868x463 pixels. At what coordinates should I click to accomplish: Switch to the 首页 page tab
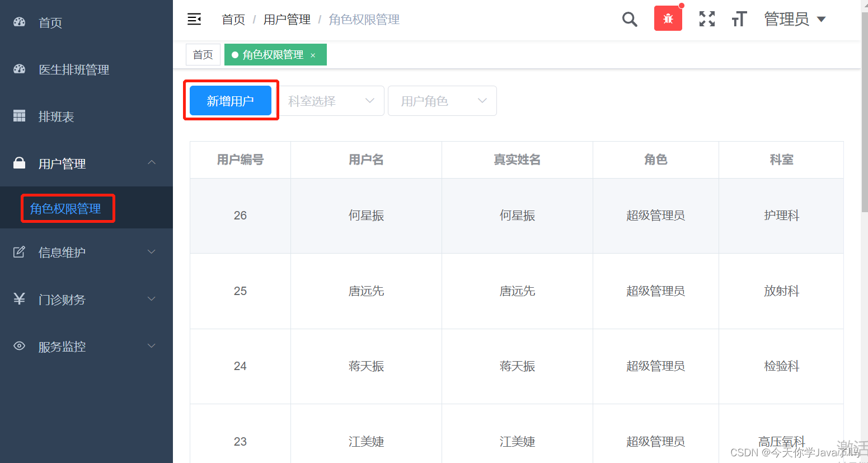point(203,55)
